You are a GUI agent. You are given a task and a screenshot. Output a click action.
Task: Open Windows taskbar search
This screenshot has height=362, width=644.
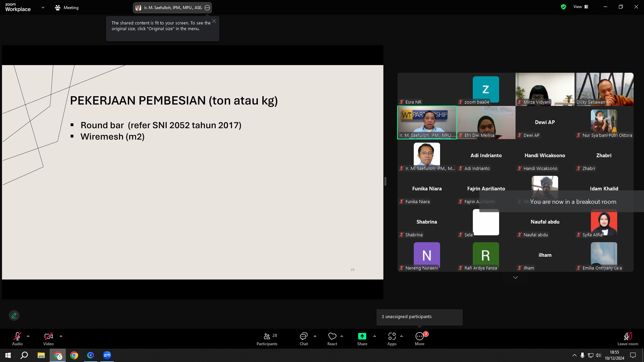(x=24, y=355)
